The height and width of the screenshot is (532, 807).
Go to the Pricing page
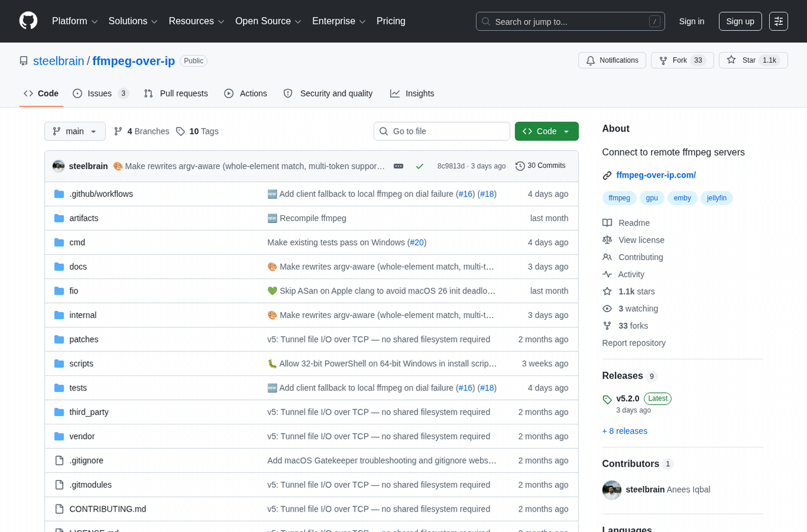[391, 22]
